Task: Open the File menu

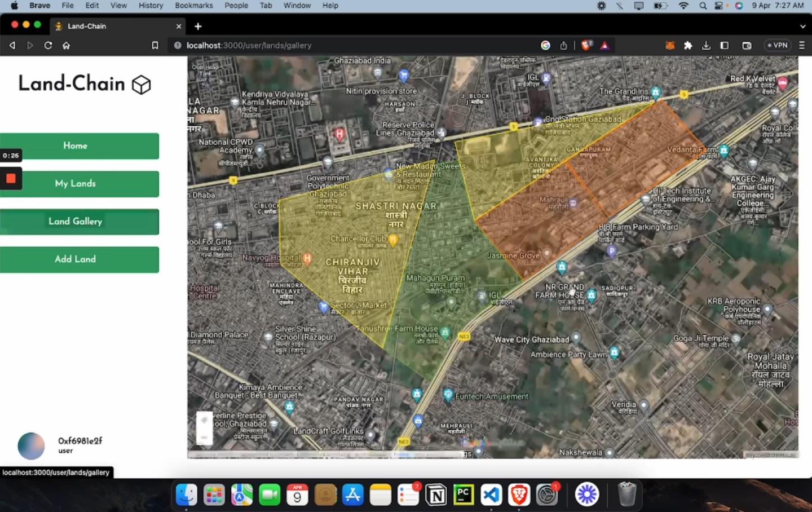Action: [x=68, y=6]
